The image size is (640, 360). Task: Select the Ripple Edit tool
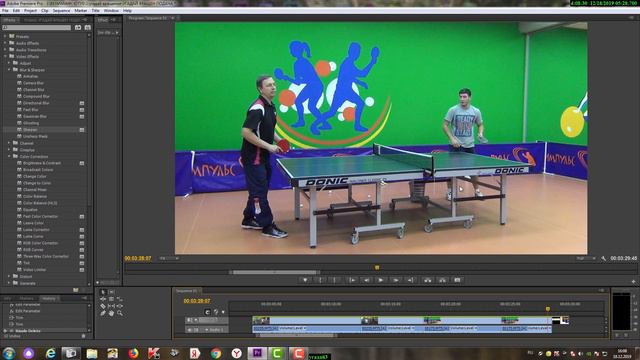pyautogui.click(x=103, y=299)
